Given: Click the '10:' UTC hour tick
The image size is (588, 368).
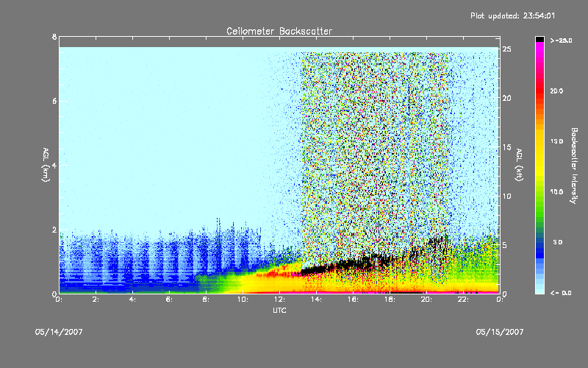Looking at the screenshot, I should 243,300.
